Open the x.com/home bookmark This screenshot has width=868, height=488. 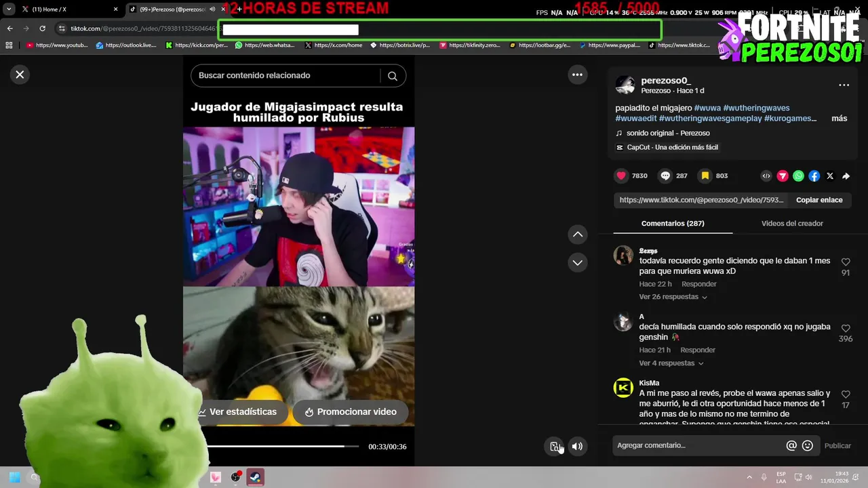click(x=334, y=45)
